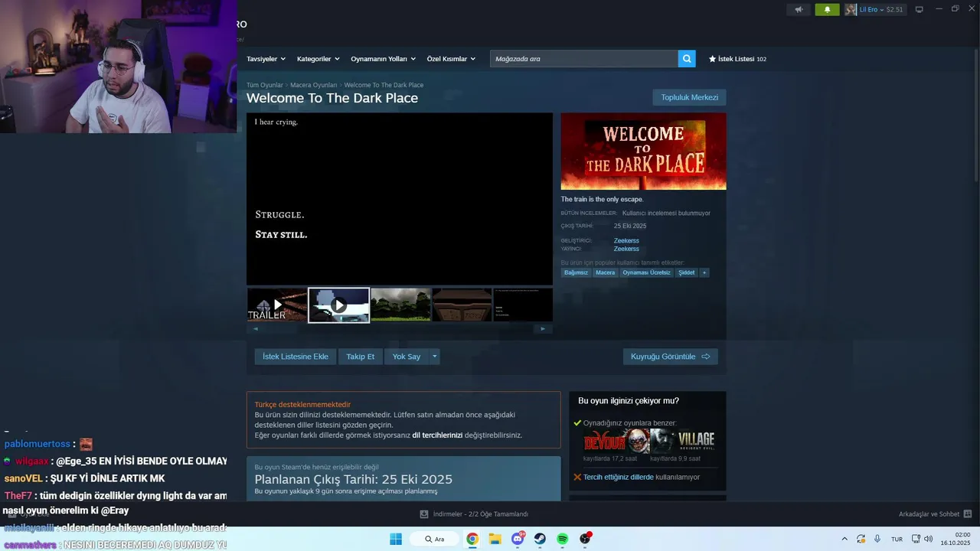
Task: Expand the Tavsiyeler menu
Action: point(266,59)
